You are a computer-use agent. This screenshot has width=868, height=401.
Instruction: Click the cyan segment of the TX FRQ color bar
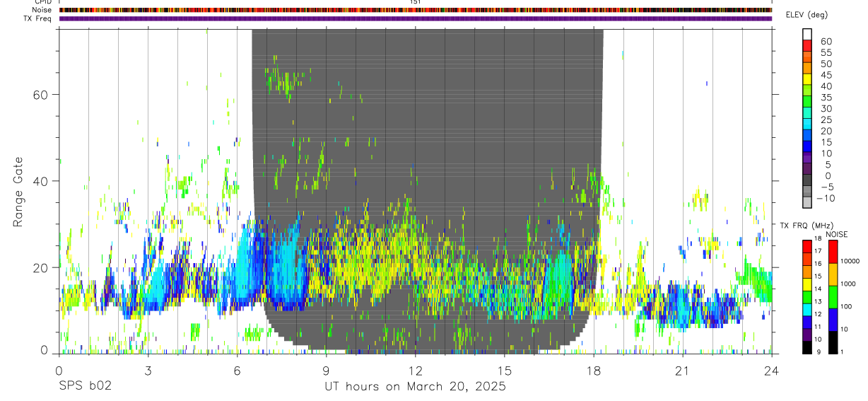(x=807, y=310)
